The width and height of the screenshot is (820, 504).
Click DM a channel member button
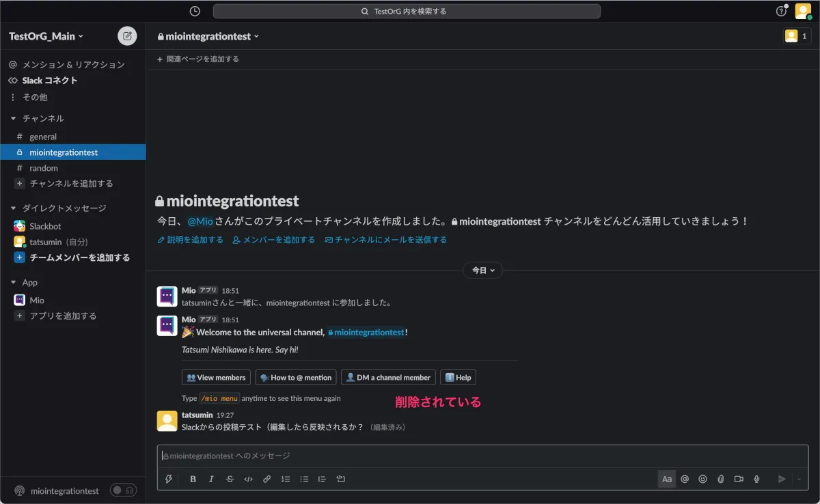pyautogui.click(x=388, y=378)
